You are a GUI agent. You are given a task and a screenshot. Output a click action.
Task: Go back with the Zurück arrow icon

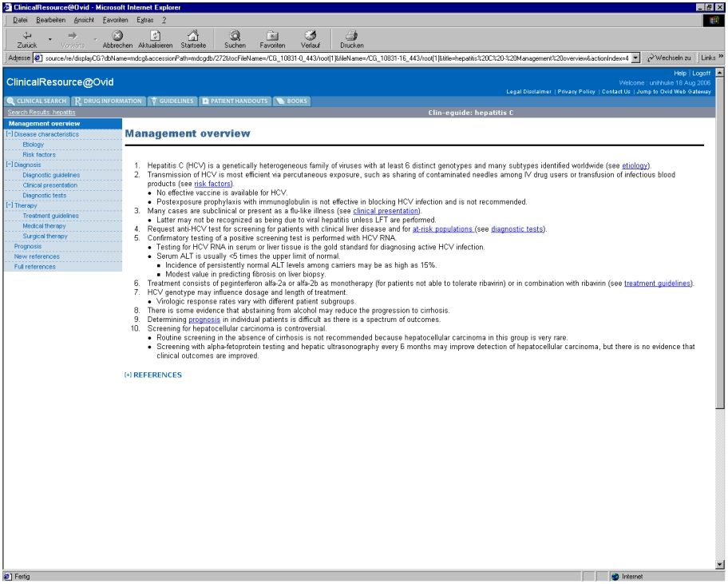(27, 35)
